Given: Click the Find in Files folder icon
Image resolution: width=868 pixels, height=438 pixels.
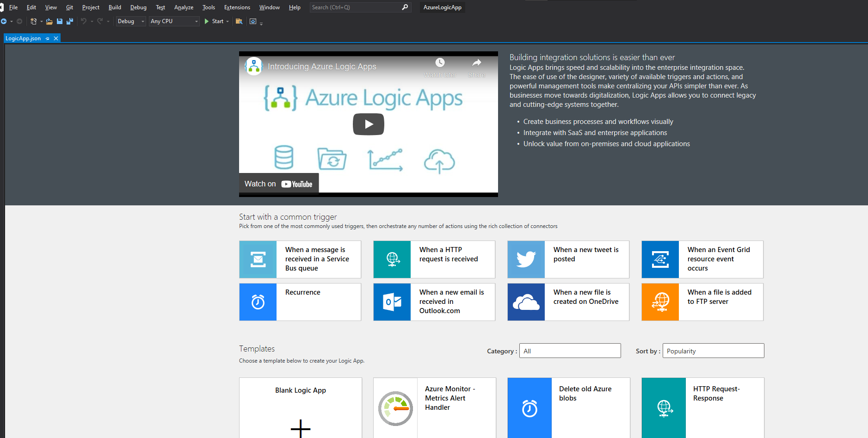Looking at the screenshot, I should click(239, 21).
